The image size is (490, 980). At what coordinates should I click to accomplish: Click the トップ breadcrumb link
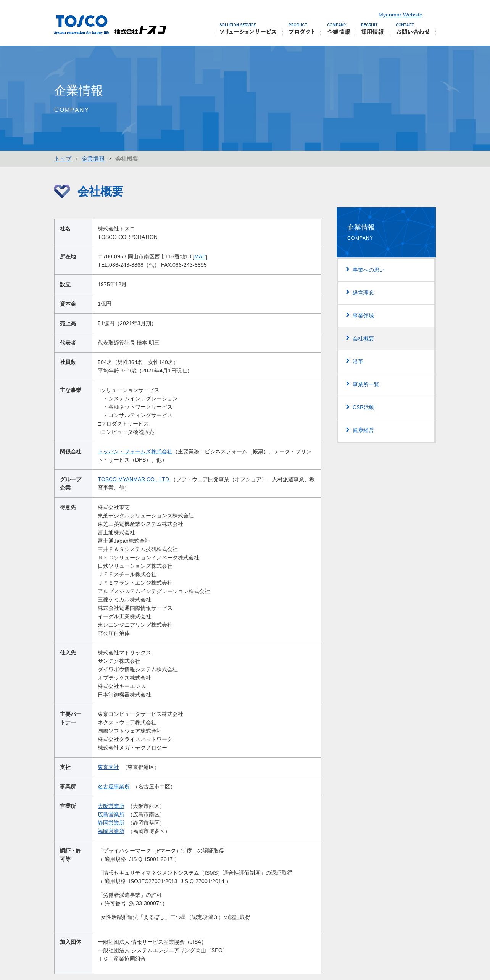63,159
